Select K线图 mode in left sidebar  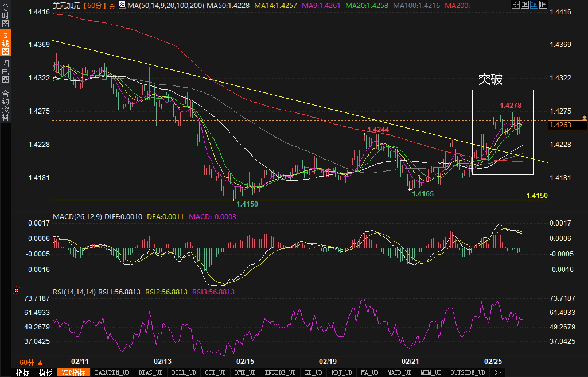click(5, 43)
